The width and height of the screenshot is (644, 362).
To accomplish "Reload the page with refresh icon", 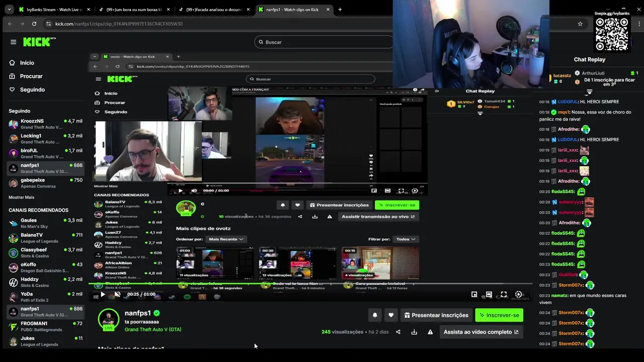I will pyautogui.click(x=34, y=24).
